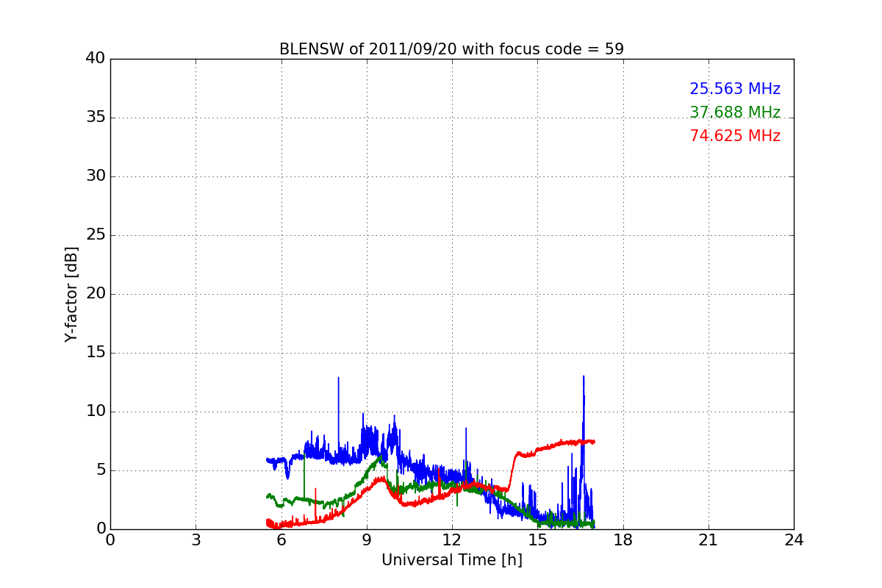This screenshot has height=588, width=882.
Task: Click the y-axis tick label 25
Action: pyautogui.click(x=96, y=235)
